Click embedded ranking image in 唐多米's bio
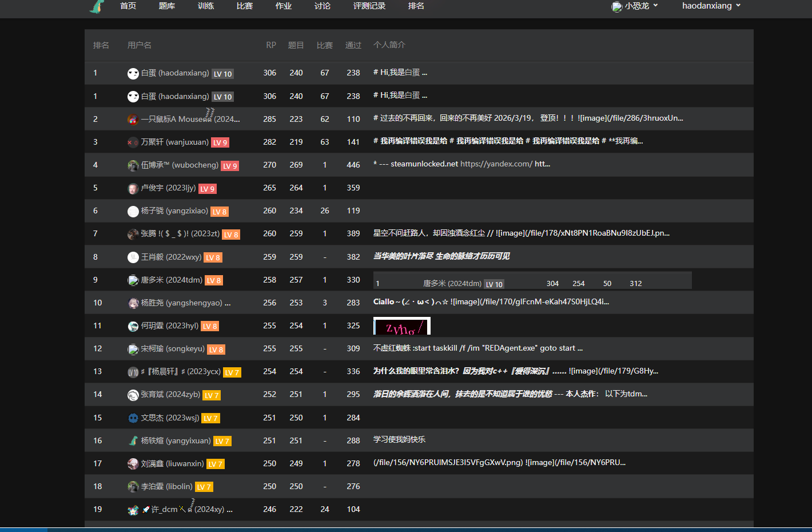The height and width of the screenshot is (532, 812). tap(532, 280)
